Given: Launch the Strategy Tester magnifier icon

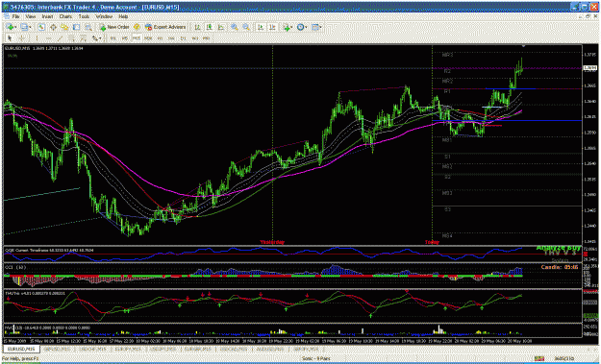Looking at the screenshot, I should click(88, 27).
